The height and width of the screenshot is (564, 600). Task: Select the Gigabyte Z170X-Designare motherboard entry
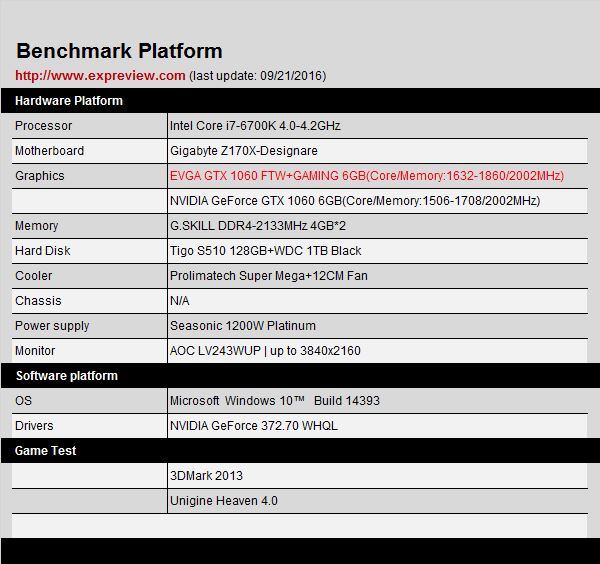[x=244, y=151]
